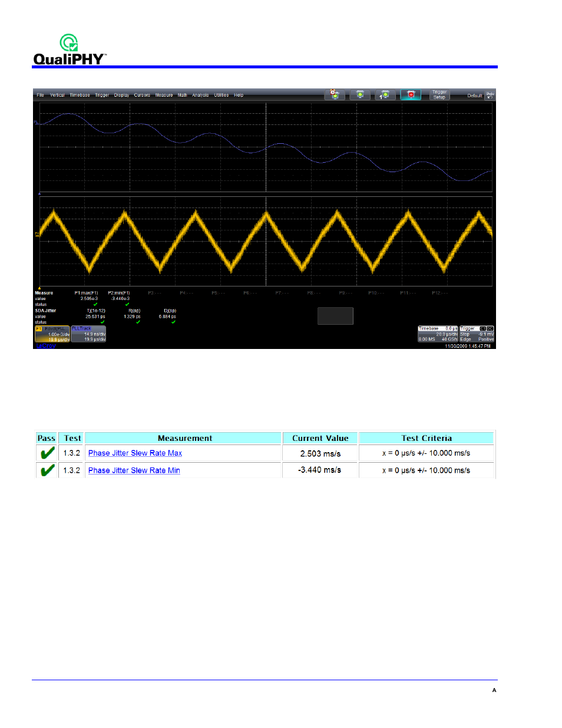Click the pass checkmark for Slew Rate Min
The image size is (562, 728).
[x=47, y=470]
